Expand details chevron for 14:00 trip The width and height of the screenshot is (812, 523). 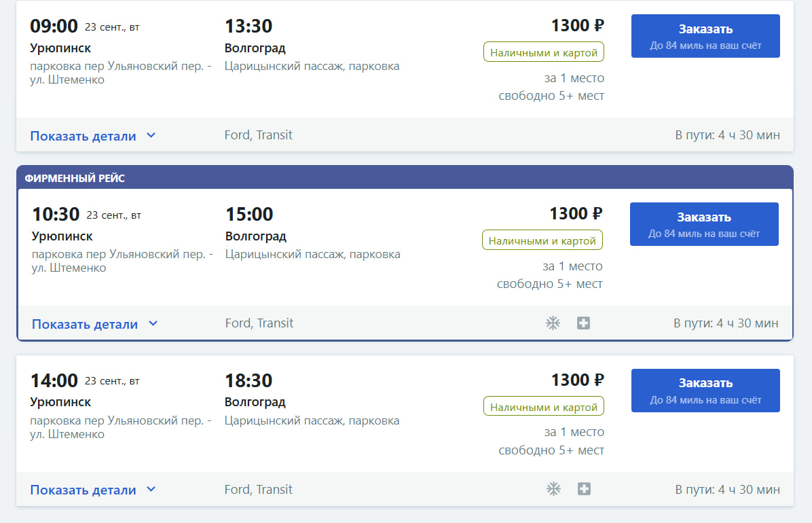[x=151, y=490]
